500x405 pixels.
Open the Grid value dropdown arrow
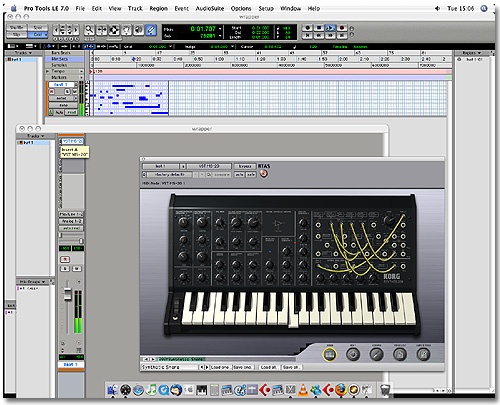170,47
